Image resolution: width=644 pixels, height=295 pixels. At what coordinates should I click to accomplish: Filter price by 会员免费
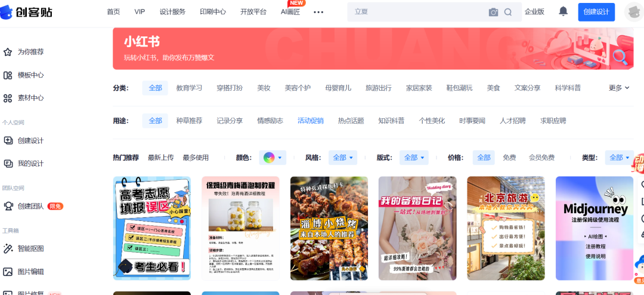pyautogui.click(x=541, y=158)
